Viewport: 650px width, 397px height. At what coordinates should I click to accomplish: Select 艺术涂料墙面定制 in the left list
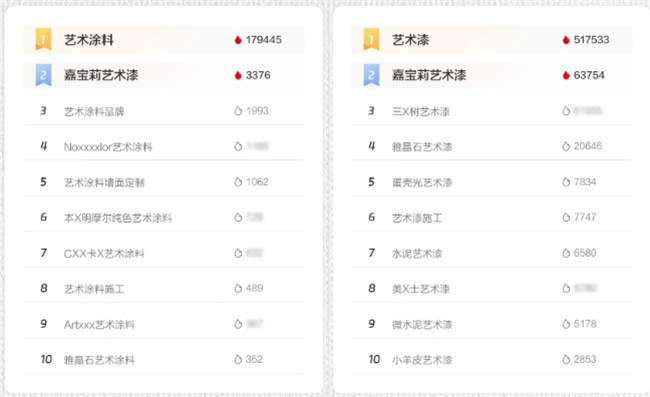pyautogui.click(x=104, y=182)
